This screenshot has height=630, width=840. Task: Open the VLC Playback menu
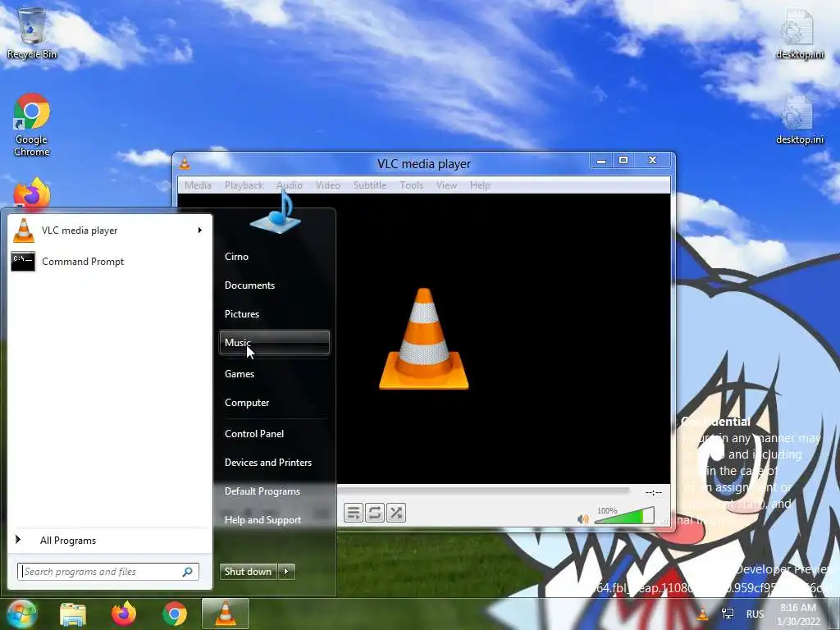click(244, 185)
